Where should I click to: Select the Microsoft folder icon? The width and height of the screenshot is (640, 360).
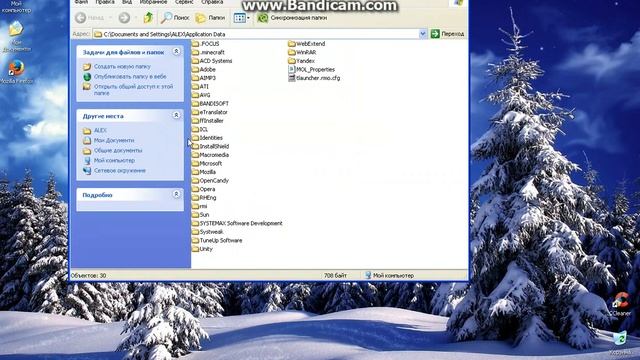coord(196,163)
